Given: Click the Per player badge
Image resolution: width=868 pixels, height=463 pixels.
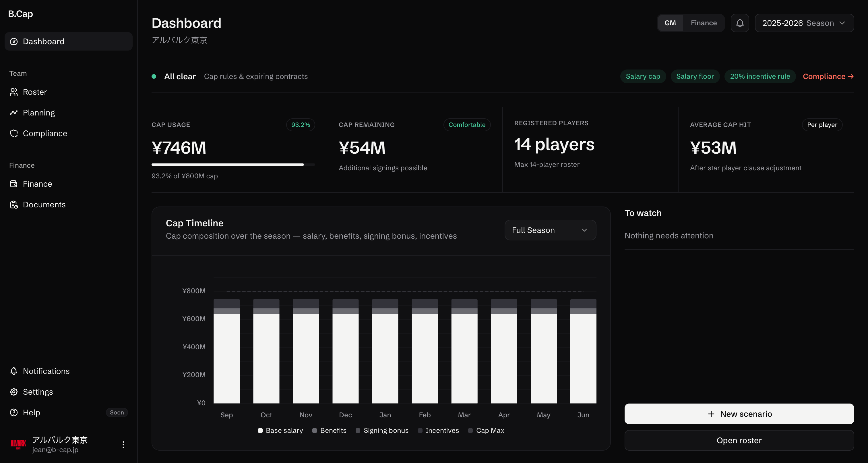Looking at the screenshot, I should tap(822, 125).
